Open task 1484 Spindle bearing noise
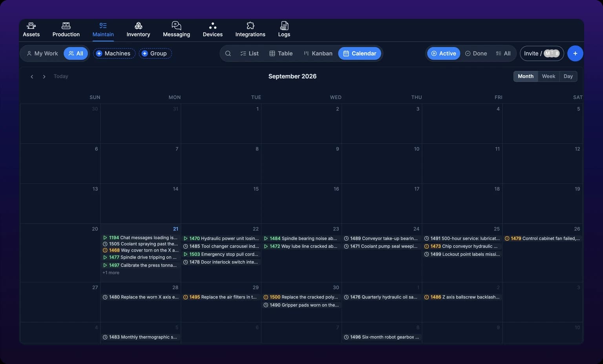 pyautogui.click(x=301, y=238)
